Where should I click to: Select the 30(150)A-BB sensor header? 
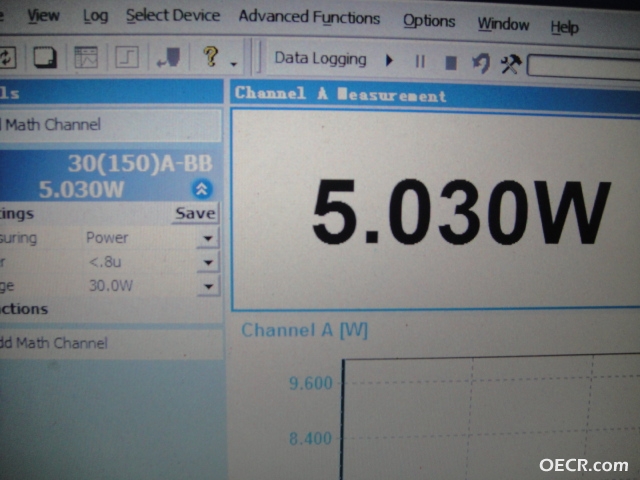140,163
